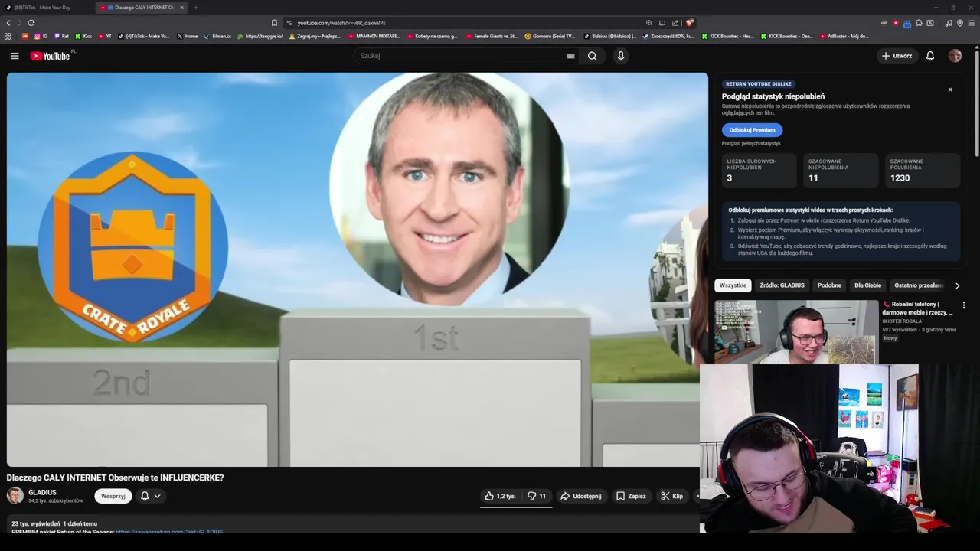Screen dimensions: 980x551
Task: Open the browser main menu hamburger
Action: point(972,23)
